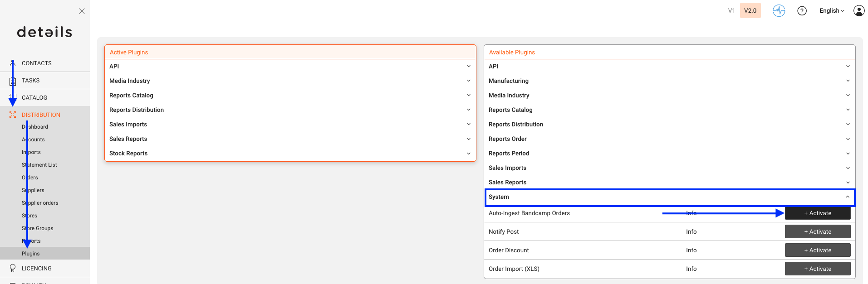Image resolution: width=868 pixels, height=284 pixels.
Task: Activate the Order Import (XLS) plugin
Action: pos(818,269)
